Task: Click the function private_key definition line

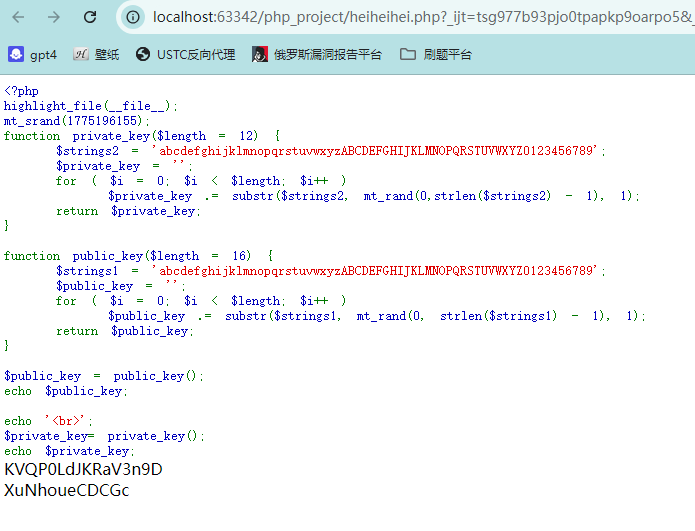Action: coord(142,136)
